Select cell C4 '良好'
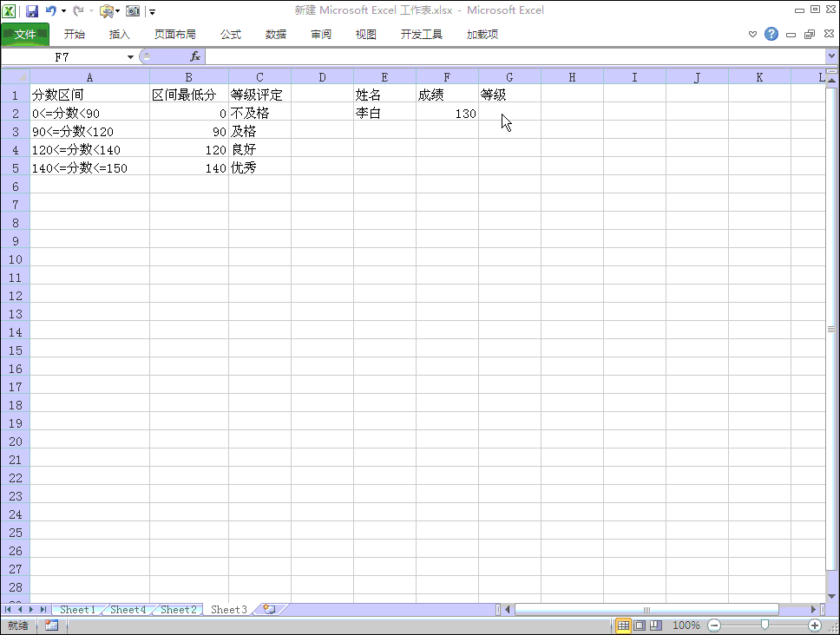 point(259,150)
